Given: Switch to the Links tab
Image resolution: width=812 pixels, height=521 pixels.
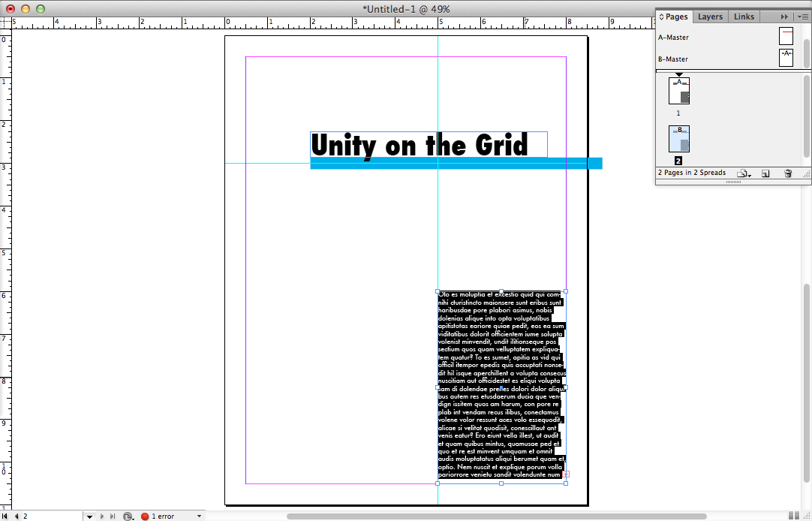Looking at the screenshot, I should [744, 17].
